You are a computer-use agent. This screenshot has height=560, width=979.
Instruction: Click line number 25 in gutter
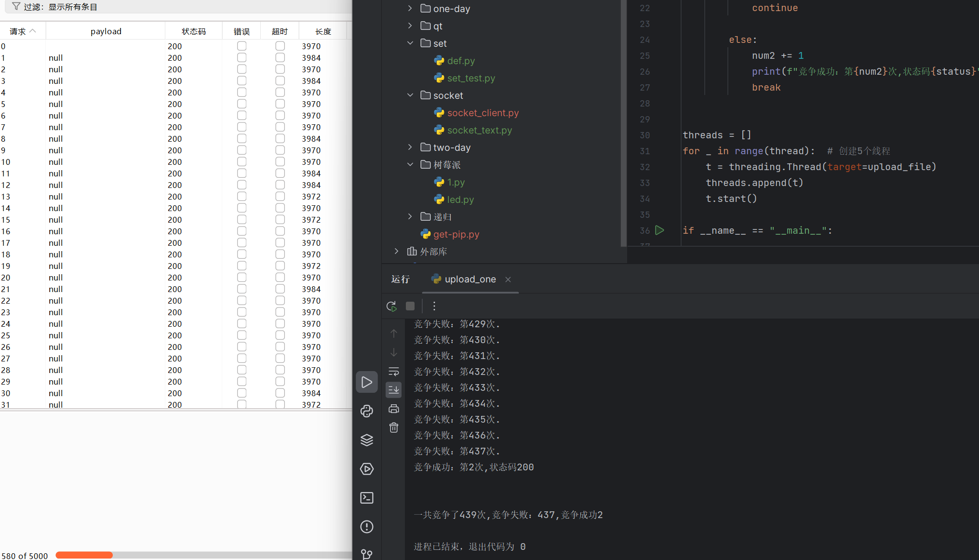[644, 55]
